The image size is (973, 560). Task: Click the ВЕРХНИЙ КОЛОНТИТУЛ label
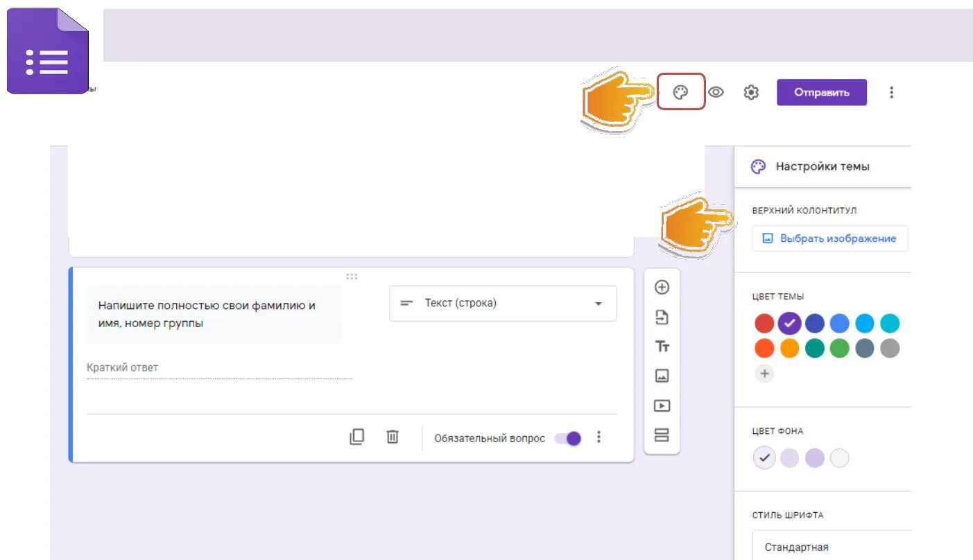804,211
